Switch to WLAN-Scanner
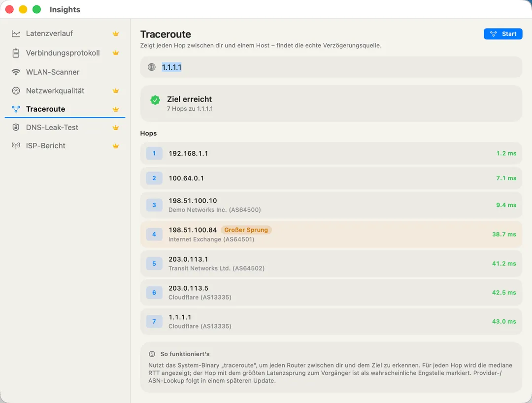Image resolution: width=532 pixels, height=403 pixels. point(65,72)
